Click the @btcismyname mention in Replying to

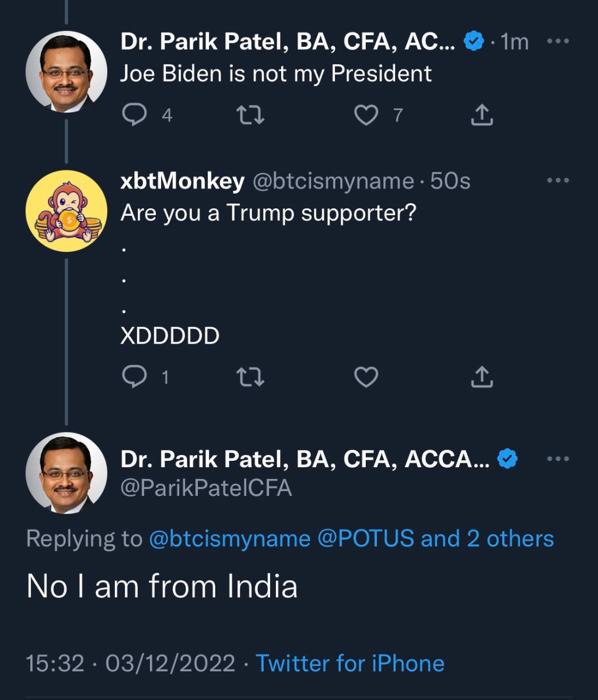(x=230, y=539)
